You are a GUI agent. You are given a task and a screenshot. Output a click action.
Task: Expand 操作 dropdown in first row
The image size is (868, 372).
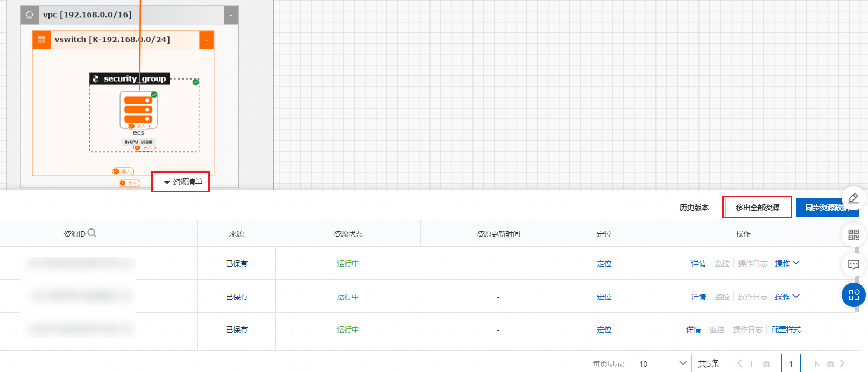point(787,263)
